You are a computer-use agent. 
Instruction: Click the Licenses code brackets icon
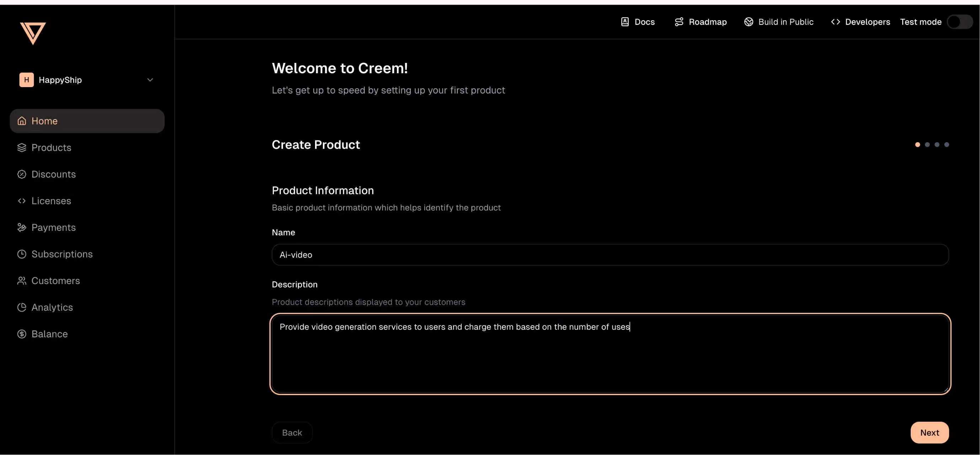[22, 201]
